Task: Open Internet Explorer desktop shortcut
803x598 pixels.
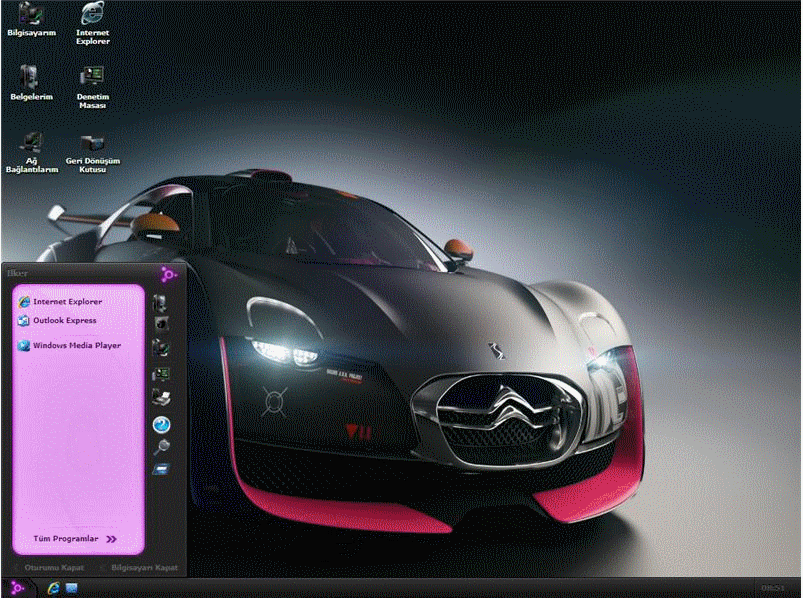Action: 93,23
